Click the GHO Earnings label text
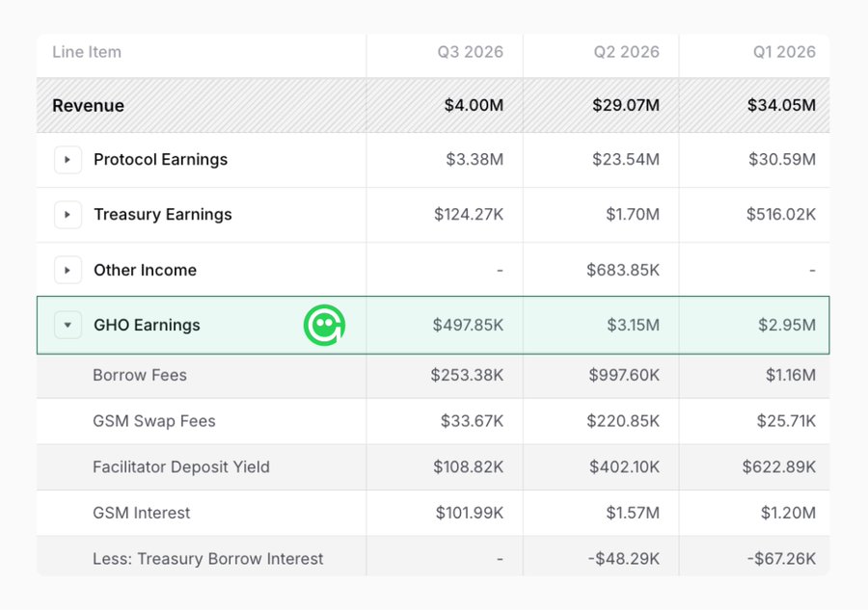The image size is (868, 610). pos(147,325)
